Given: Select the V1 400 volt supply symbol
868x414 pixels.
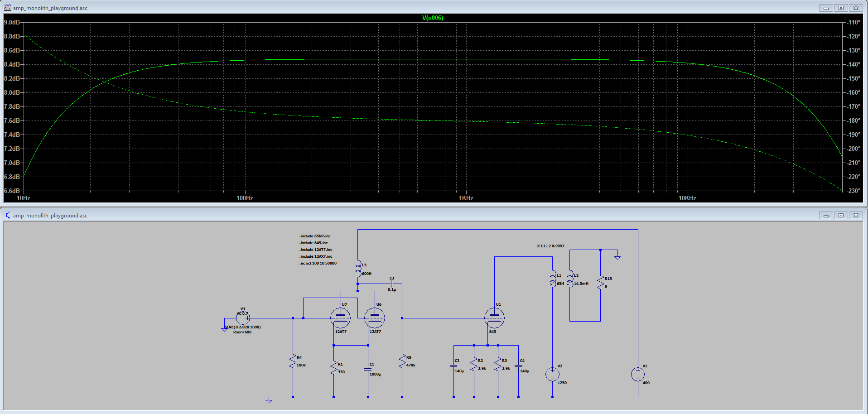Looking at the screenshot, I should [638, 374].
